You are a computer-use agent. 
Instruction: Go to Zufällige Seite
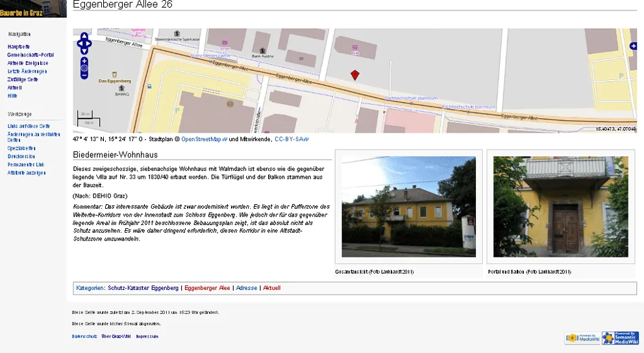tap(23, 79)
